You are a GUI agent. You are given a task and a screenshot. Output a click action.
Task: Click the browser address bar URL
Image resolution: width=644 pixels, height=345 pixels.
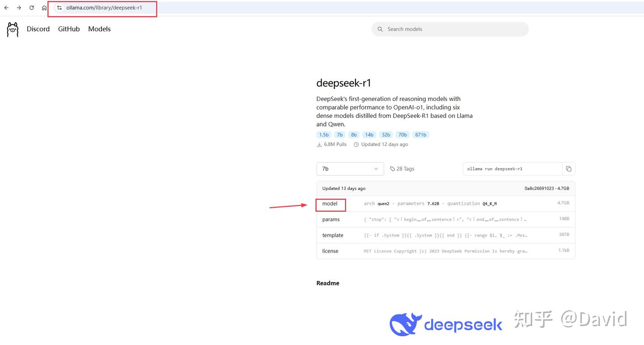pos(104,8)
